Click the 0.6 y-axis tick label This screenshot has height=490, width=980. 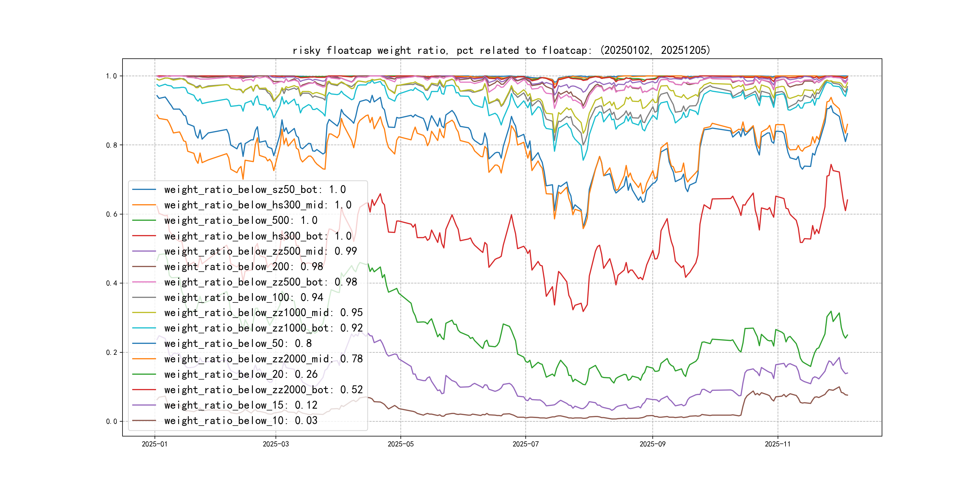point(112,214)
